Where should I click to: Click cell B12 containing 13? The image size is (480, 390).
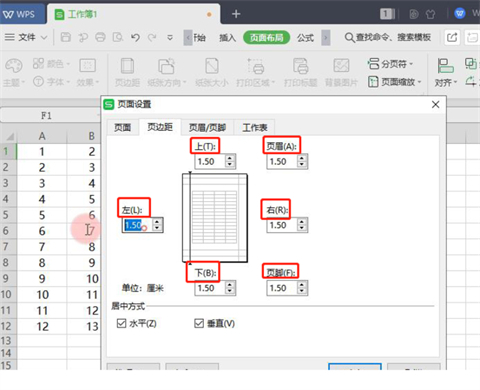tap(84, 326)
